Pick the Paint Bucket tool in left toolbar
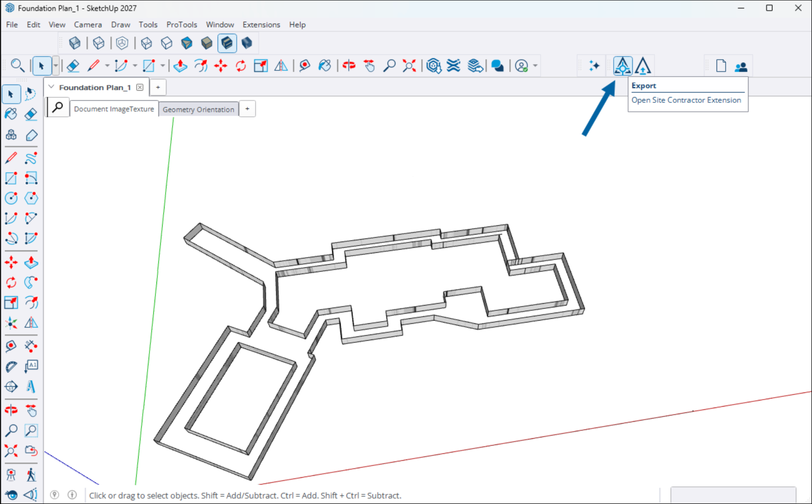Image resolution: width=812 pixels, height=504 pixels. point(11,114)
